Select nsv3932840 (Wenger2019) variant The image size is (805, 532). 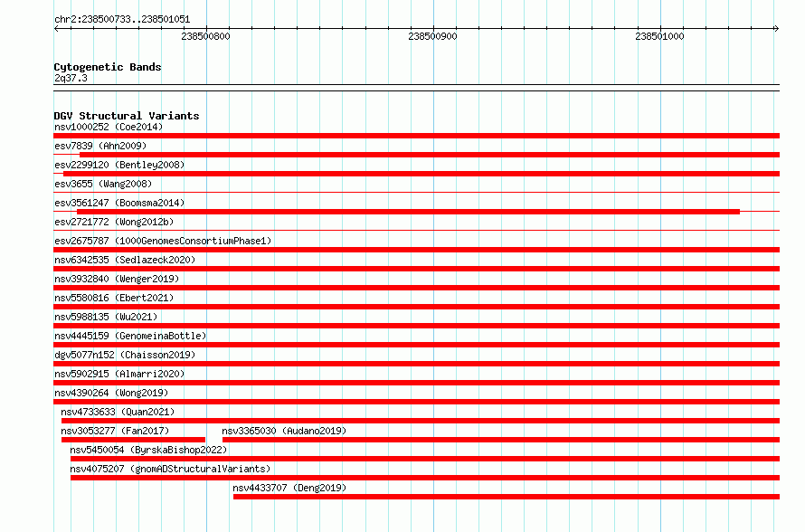click(117, 279)
